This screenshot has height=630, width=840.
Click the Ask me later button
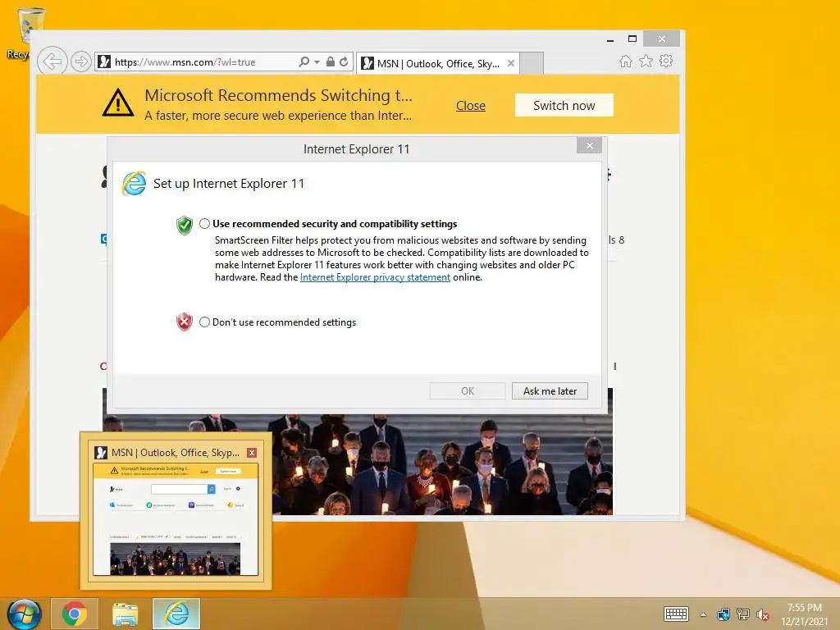[x=550, y=391]
